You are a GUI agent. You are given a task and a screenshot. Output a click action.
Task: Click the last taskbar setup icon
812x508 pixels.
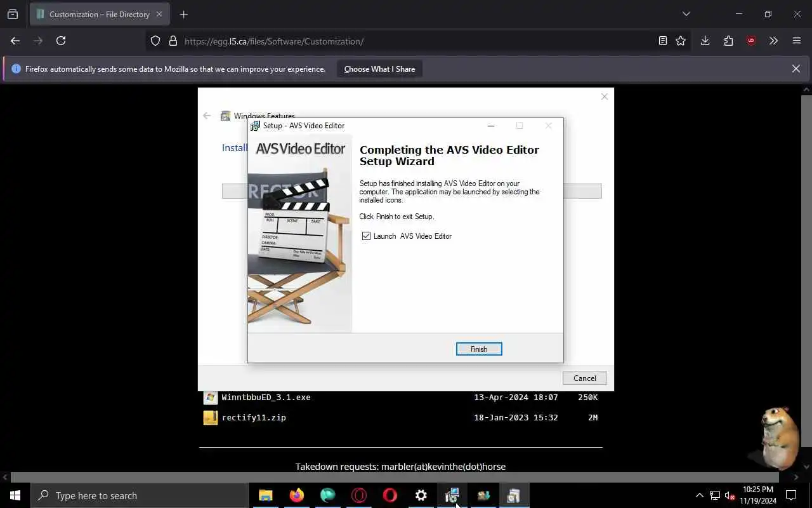[513, 495]
